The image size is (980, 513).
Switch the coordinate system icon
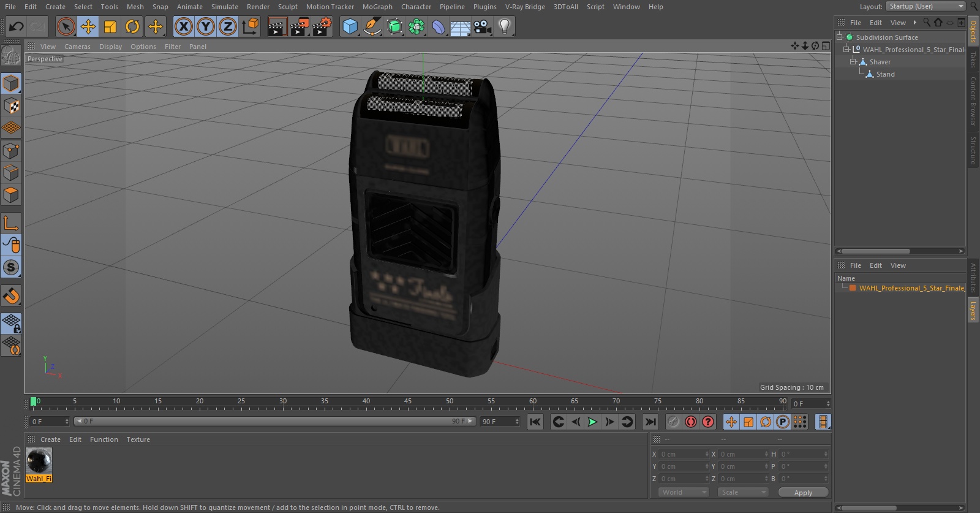pos(251,26)
